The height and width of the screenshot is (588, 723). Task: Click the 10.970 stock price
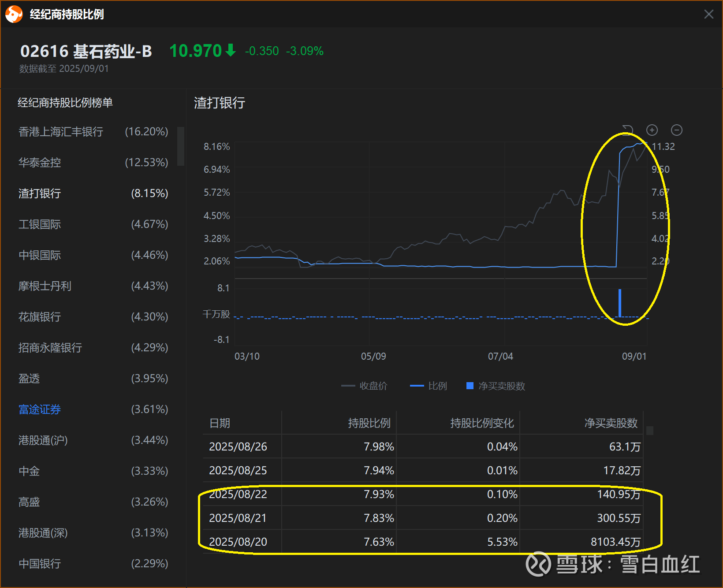click(x=195, y=51)
